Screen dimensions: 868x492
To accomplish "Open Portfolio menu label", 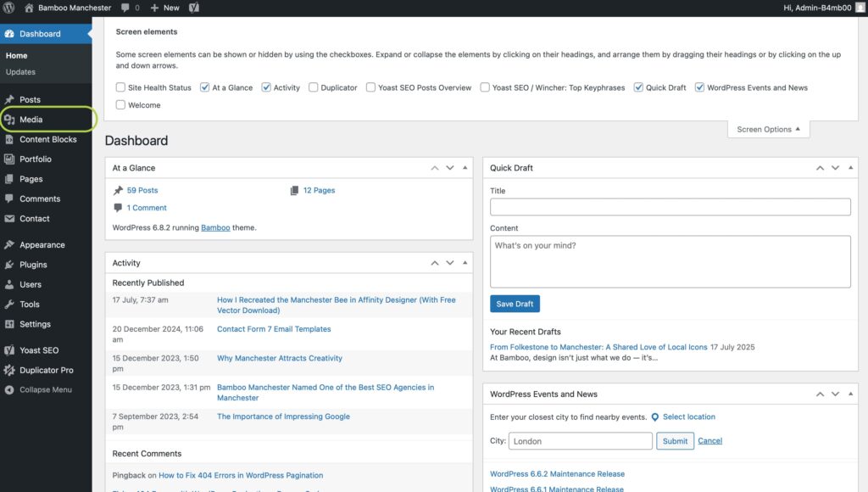I will (x=36, y=159).
